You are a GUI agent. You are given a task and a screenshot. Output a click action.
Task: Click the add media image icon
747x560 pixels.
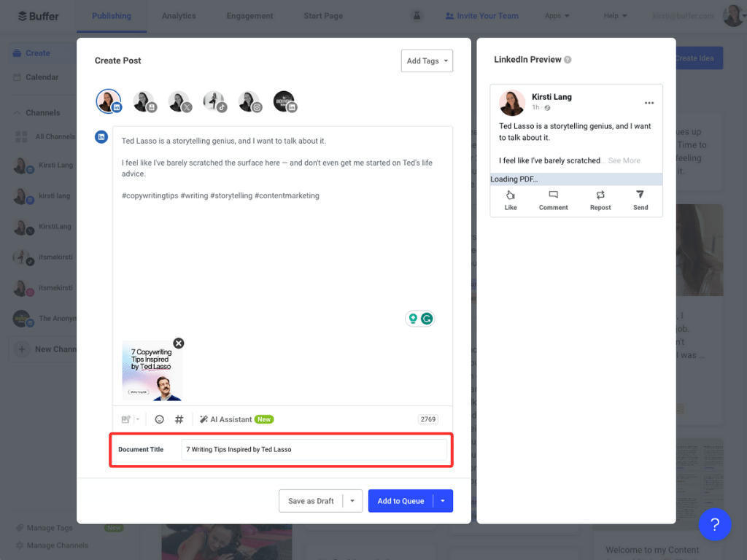click(125, 419)
